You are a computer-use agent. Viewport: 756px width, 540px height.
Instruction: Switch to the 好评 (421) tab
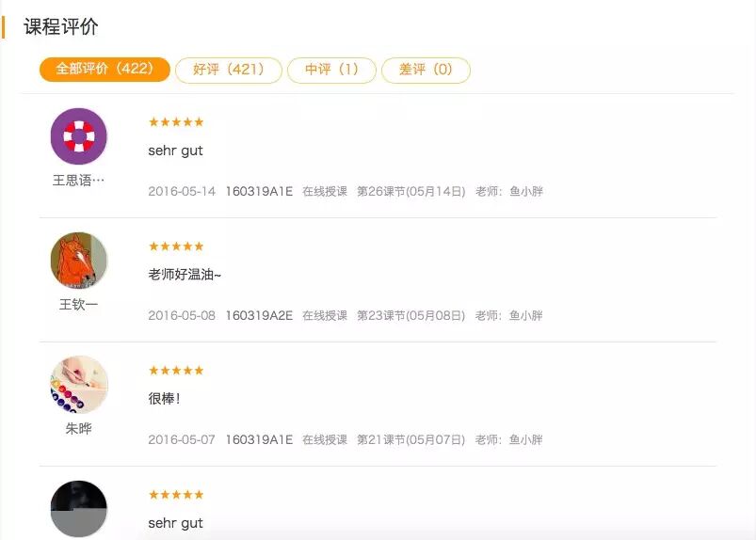pyautogui.click(x=228, y=71)
